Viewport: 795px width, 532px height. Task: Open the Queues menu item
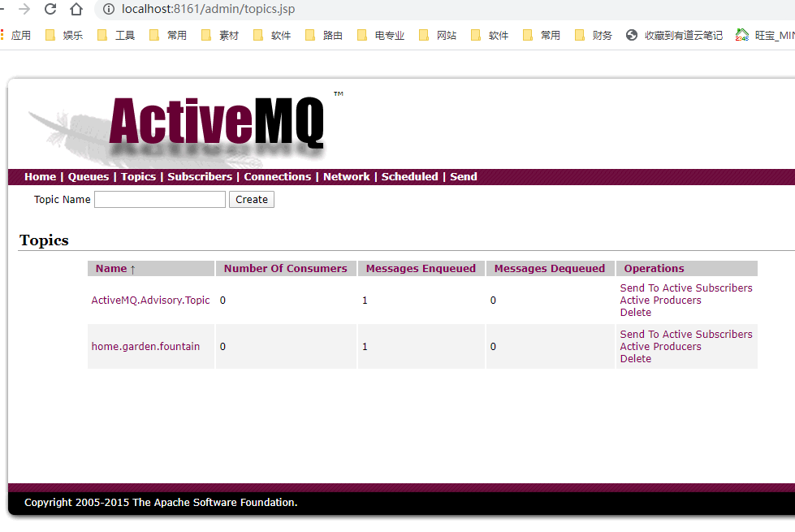(x=88, y=176)
